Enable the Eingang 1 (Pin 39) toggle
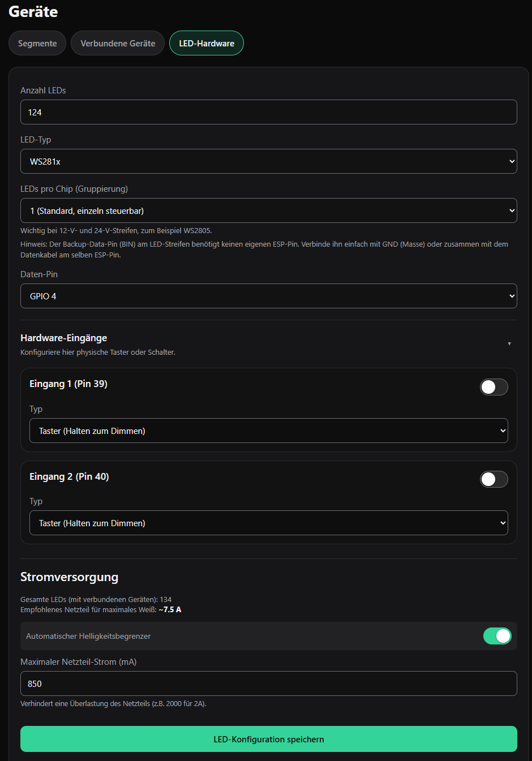The image size is (532, 761). 494,387
